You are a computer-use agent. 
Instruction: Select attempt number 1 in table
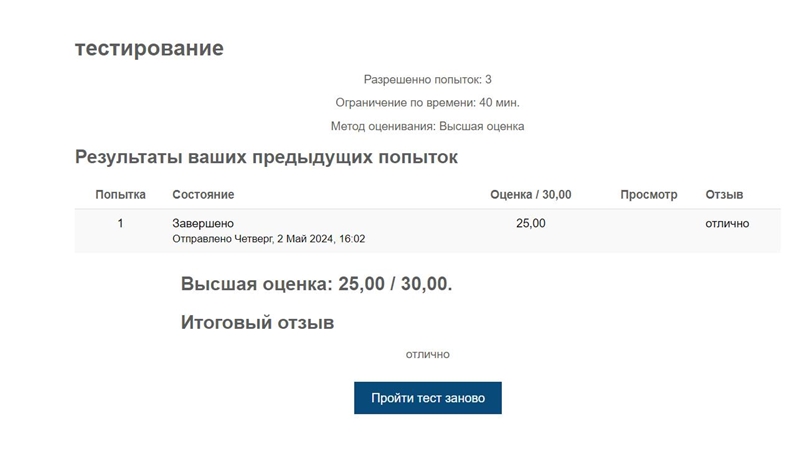(x=120, y=223)
